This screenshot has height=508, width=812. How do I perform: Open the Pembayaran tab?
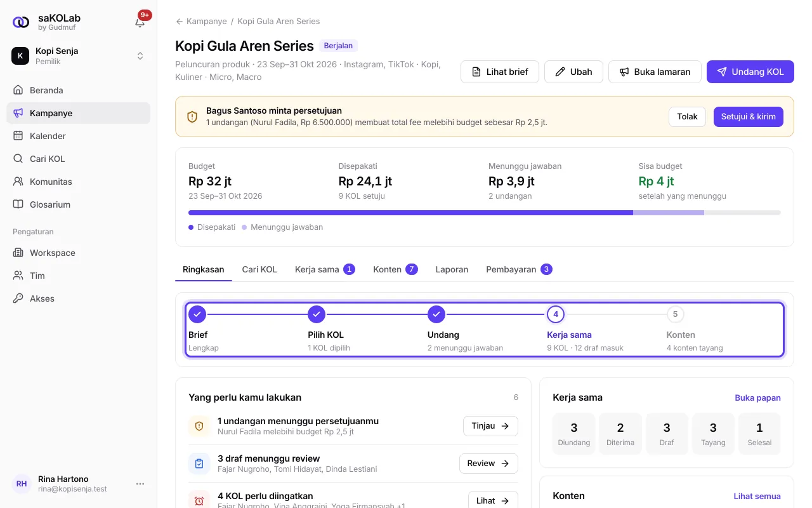[519, 269]
